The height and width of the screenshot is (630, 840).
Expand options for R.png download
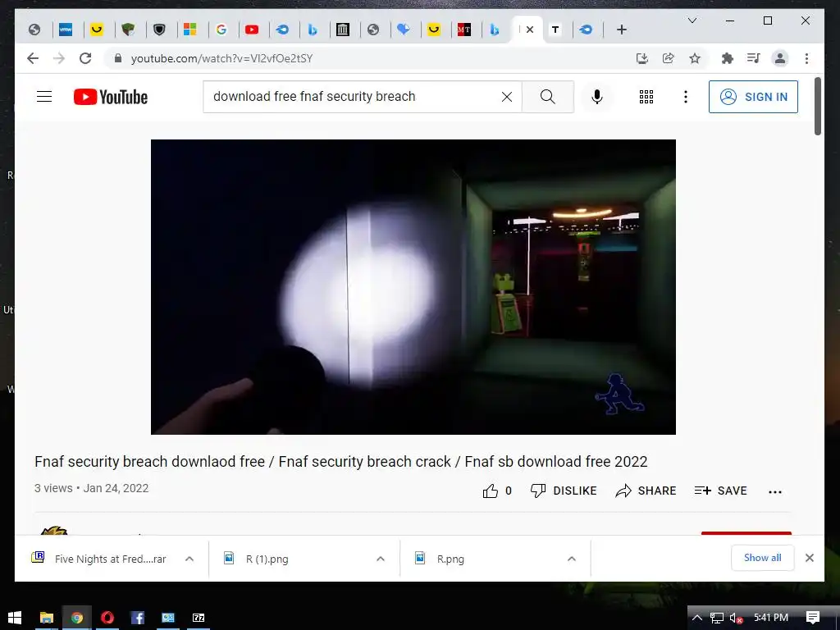tap(572, 559)
